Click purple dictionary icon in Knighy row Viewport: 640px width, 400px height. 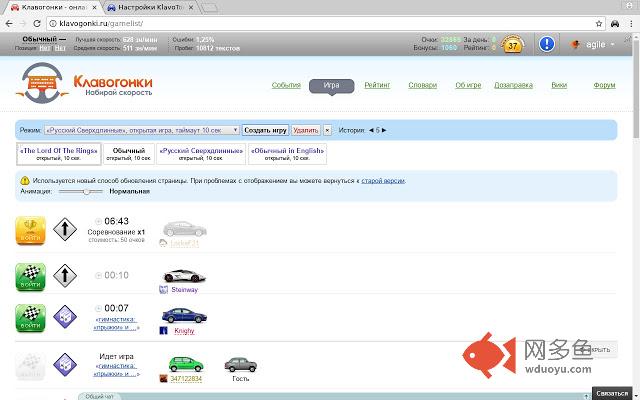(x=65, y=317)
